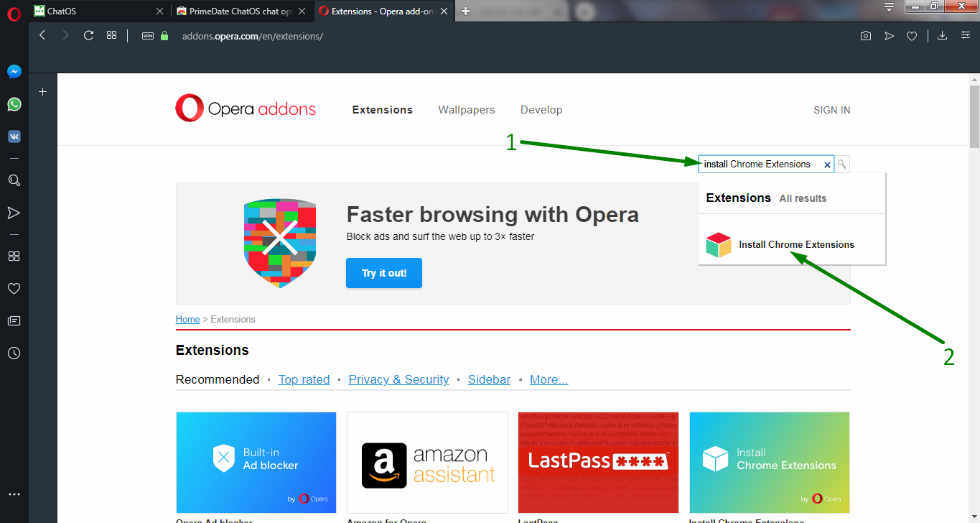Open the News sidebar icon

(14, 320)
